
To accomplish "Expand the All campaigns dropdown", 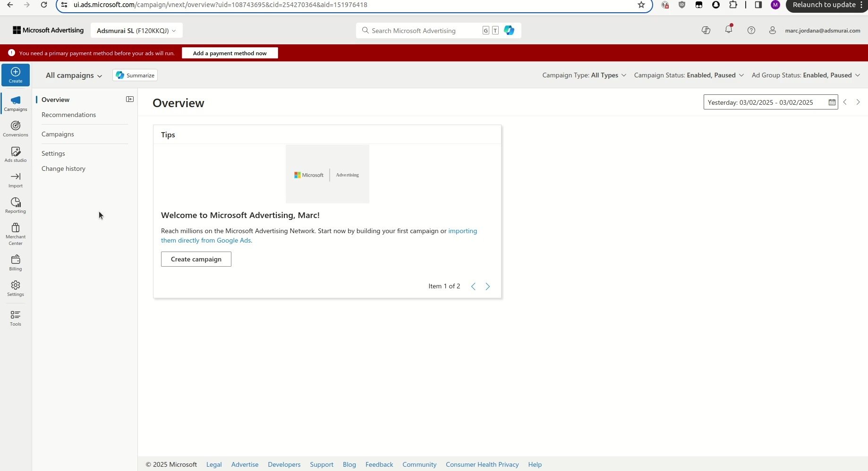I will pos(74,76).
